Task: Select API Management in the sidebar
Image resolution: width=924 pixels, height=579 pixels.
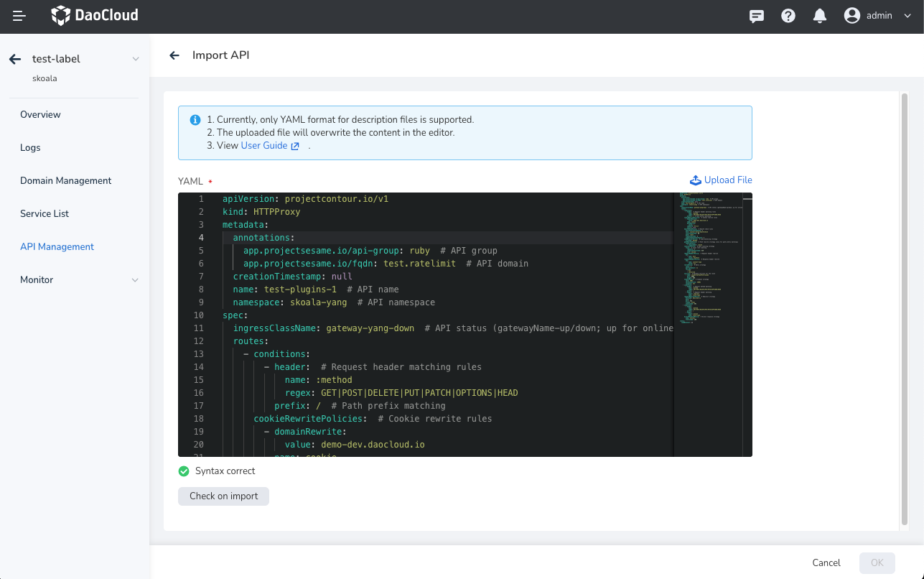Action: (x=57, y=246)
